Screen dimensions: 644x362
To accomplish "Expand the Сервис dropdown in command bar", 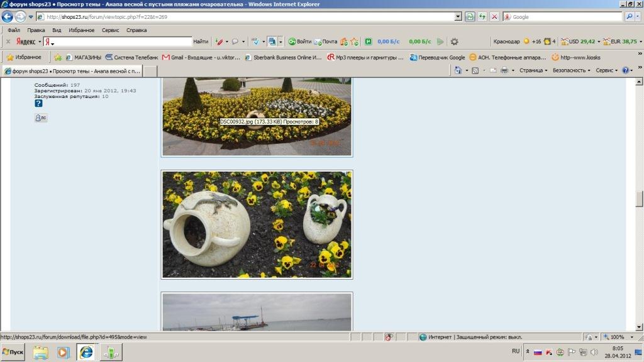I will click(607, 70).
